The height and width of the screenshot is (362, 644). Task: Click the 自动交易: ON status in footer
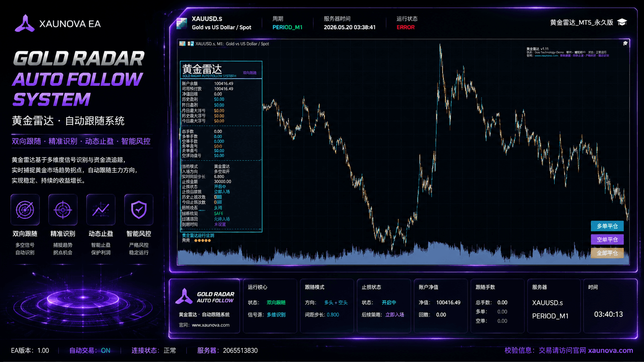click(x=90, y=350)
